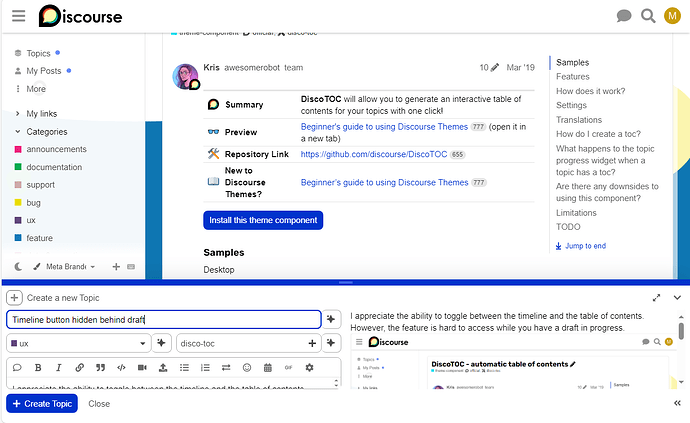Open the hamburger sidebar menu
690x423 pixels.
point(18,16)
